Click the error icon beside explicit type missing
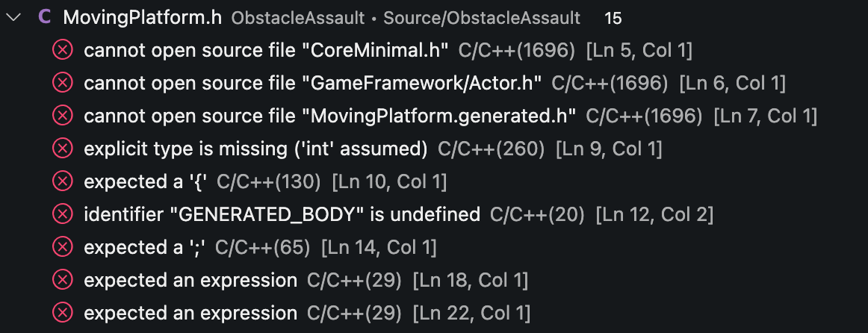 point(63,149)
